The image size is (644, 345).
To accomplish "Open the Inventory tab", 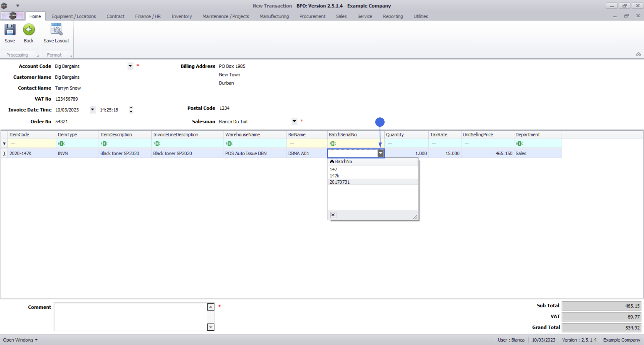I will coord(182,16).
